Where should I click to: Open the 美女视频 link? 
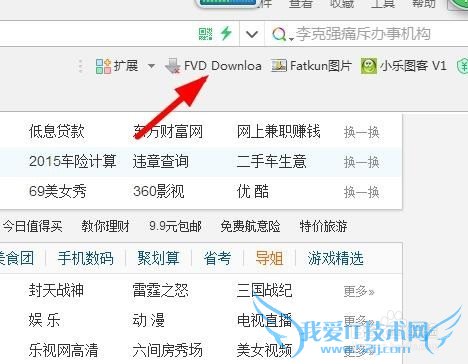(264, 350)
